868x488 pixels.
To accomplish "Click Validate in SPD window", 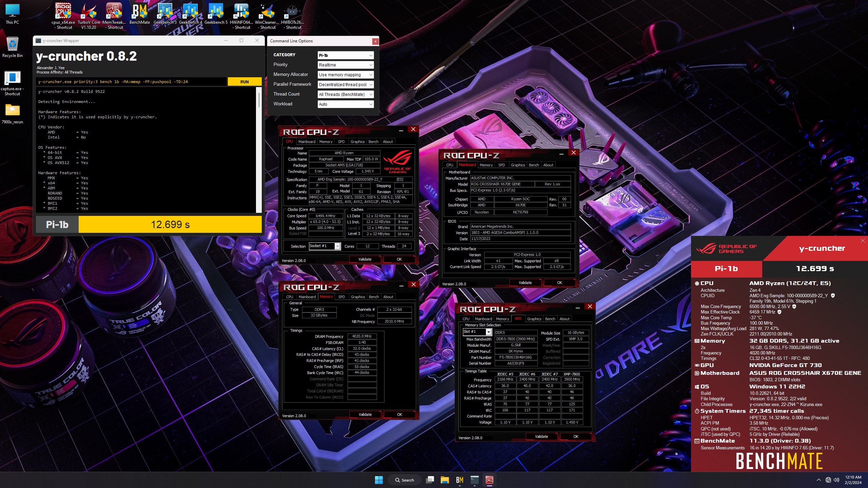I will click(x=541, y=436).
